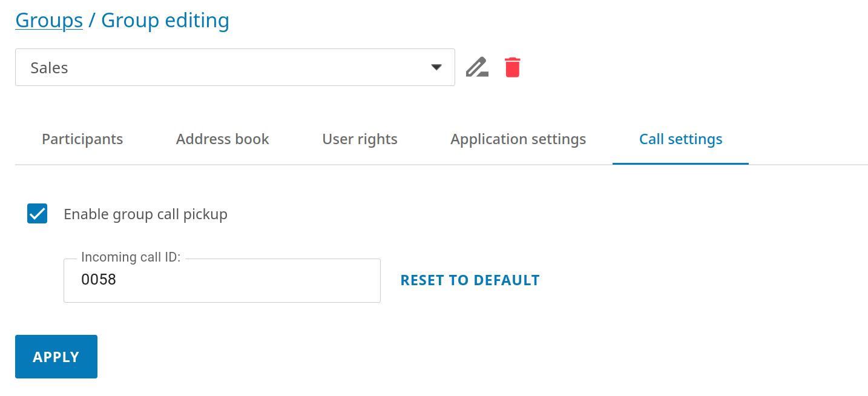Click RESET TO DEFAULT
This screenshot has width=868, height=396.
point(470,280)
